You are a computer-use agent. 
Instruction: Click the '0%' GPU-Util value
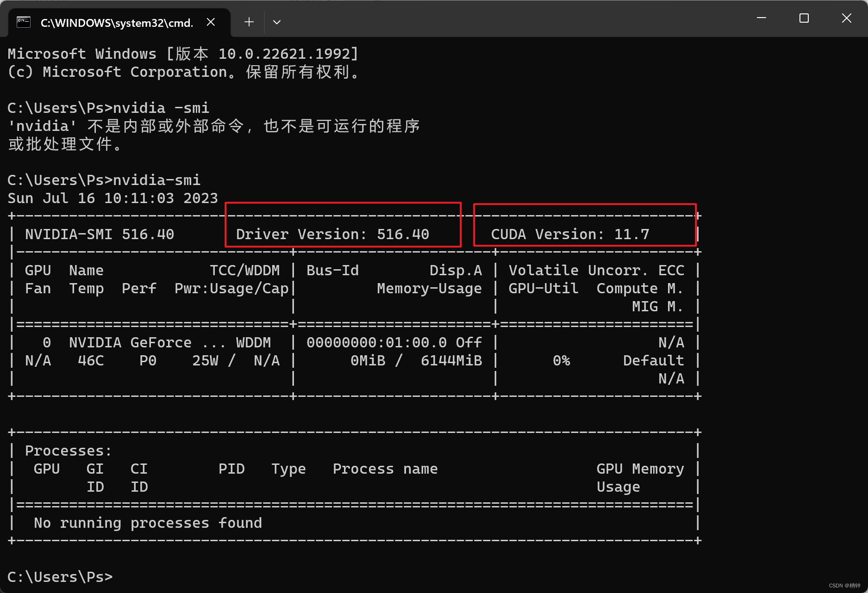tap(562, 361)
